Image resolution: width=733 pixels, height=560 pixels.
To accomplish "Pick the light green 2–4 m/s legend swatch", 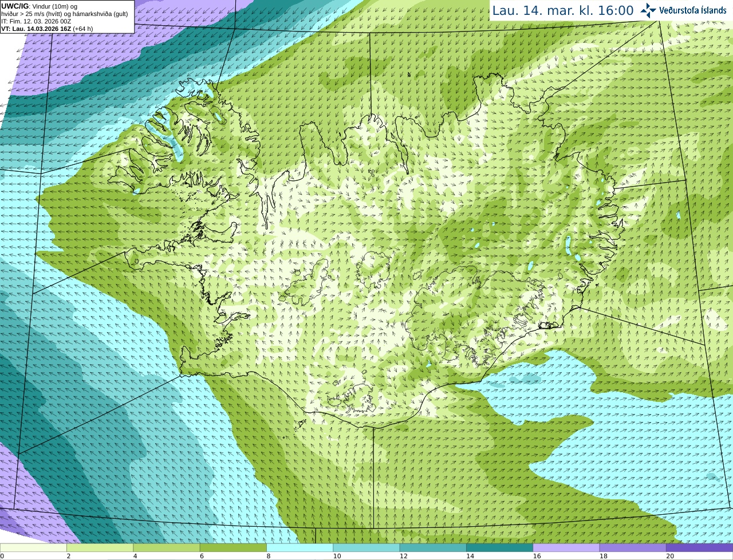I will [100, 548].
